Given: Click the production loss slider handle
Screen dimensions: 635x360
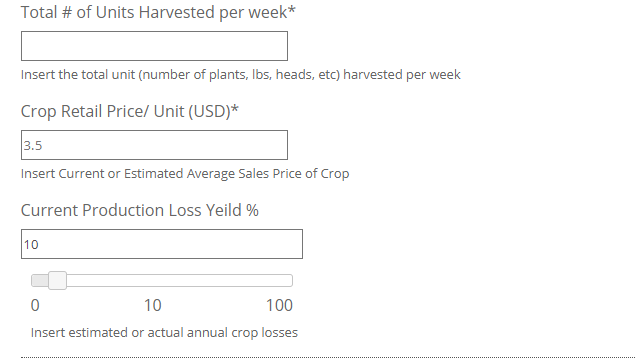Looking at the screenshot, I should pos(58,281).
